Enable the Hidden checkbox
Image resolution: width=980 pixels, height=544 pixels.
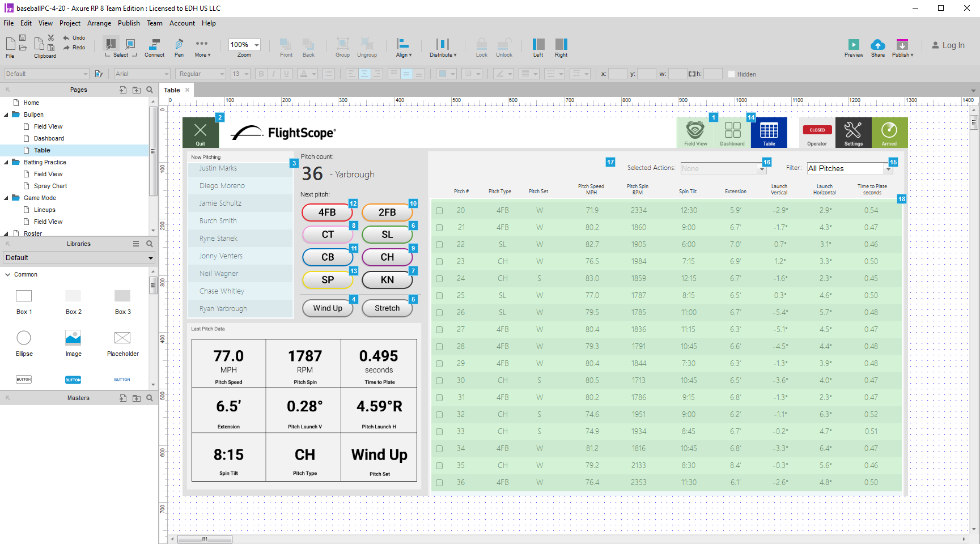pos(731,74)
